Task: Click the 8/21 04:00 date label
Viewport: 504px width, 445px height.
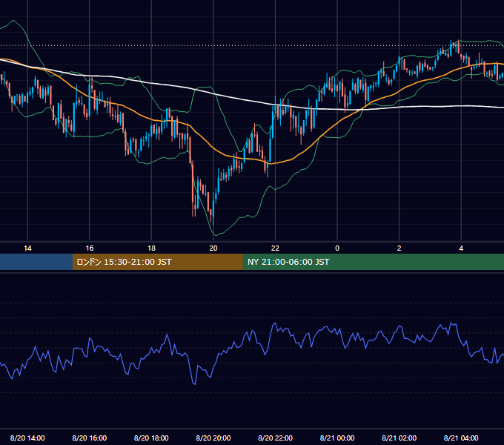Action: pos(461,438)
